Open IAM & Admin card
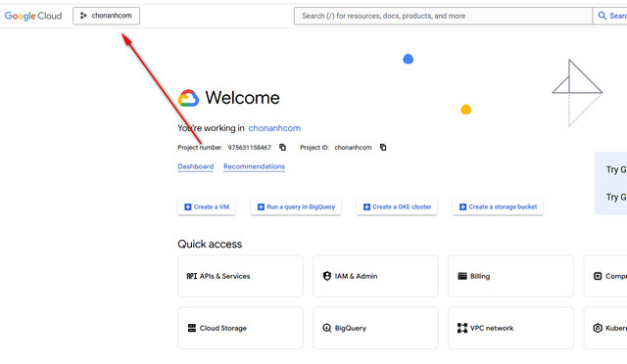The width and height of the screenshot is (627, 364). [375, 276]
